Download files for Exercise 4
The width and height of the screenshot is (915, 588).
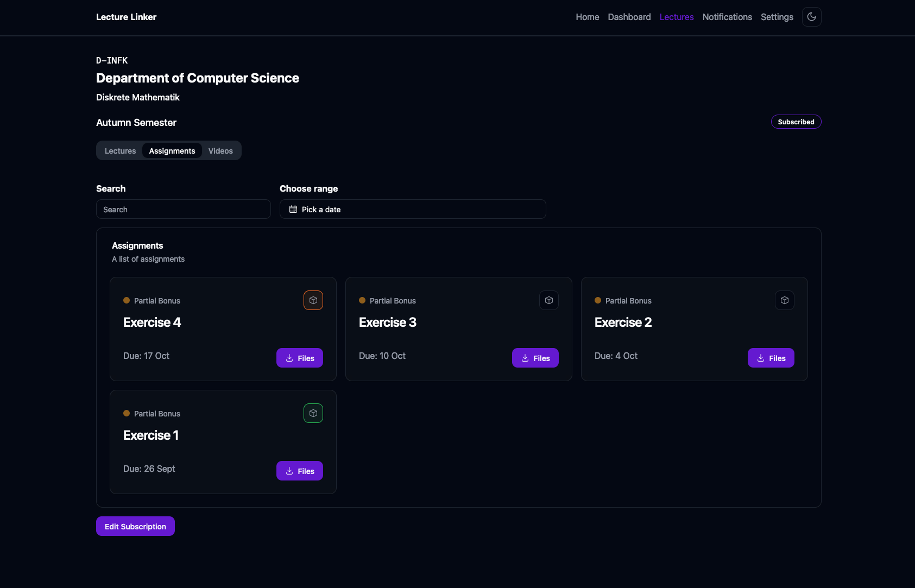click(x=300, y=358)
